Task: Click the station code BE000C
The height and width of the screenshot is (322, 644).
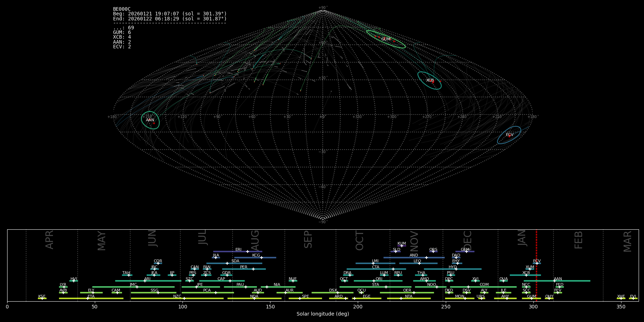Action: tap(122, 9)
